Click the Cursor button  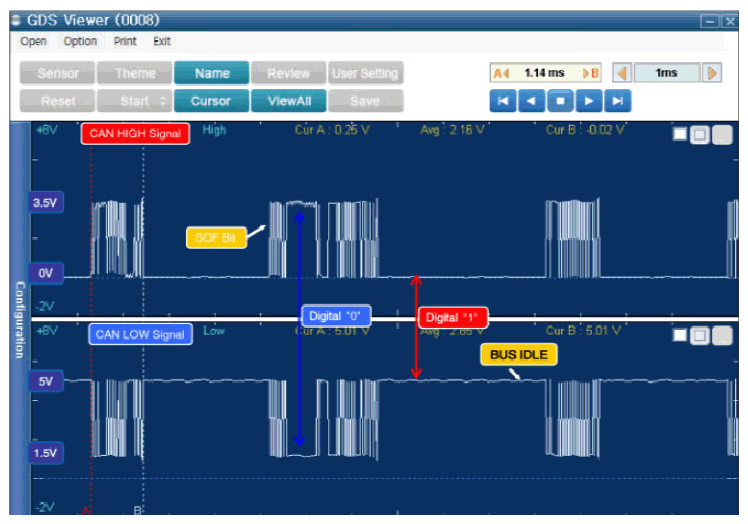pyautogui.click(x=211, y=101)
